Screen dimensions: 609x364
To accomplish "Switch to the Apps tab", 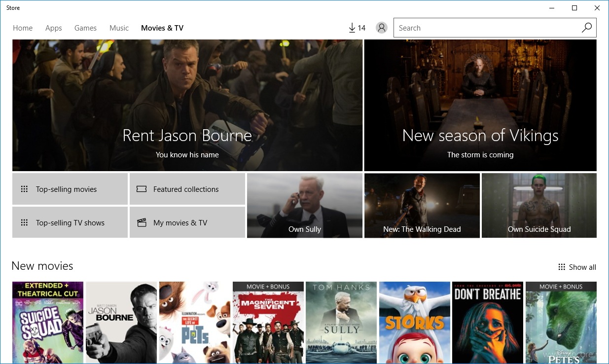I will click(54, 28).
